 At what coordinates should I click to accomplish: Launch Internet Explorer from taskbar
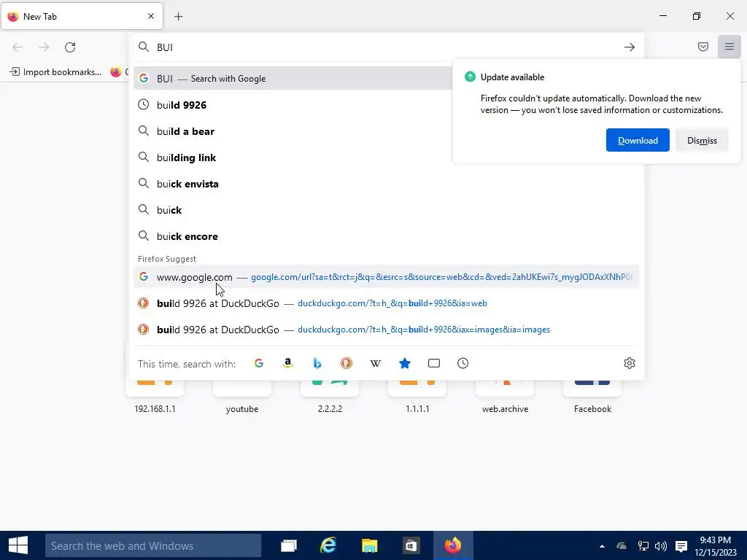[x=328, y=545]
